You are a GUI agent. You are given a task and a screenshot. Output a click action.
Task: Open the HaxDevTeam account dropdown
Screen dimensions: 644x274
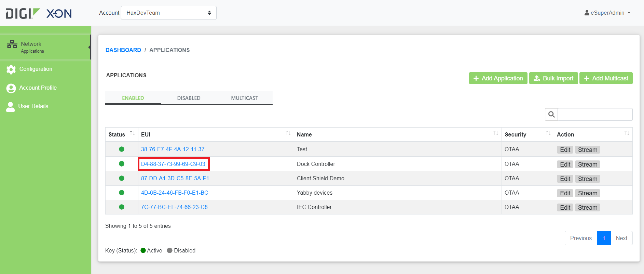click(169, 13)
